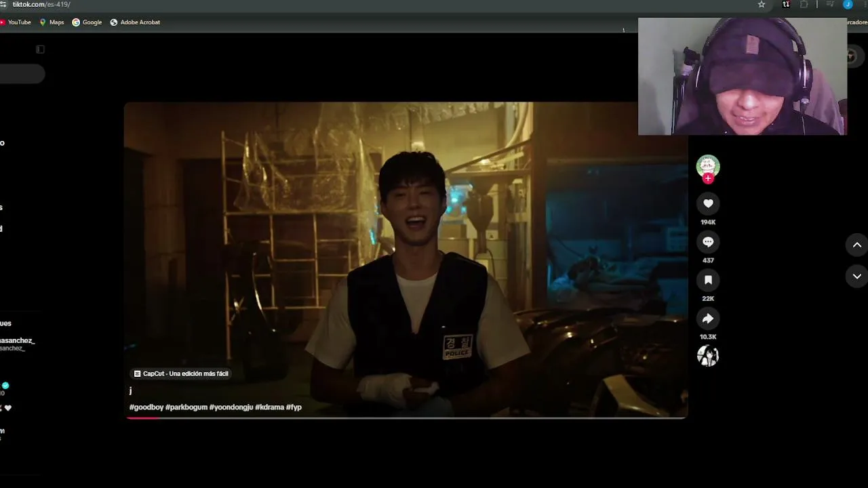
Task: Open the Maps bookmark
Action: click(52, 22)
